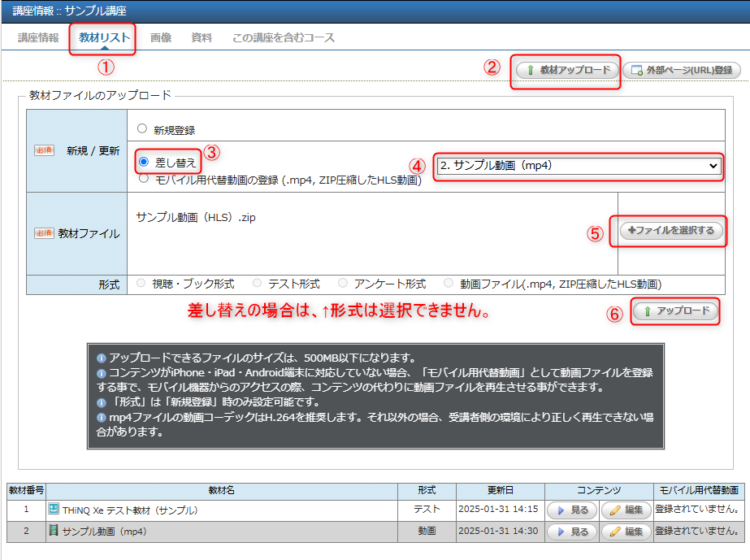The height and width of the screenshot is (560, 750).
Task: Open the 画像 tab
Action: click(x=161, y=38)
